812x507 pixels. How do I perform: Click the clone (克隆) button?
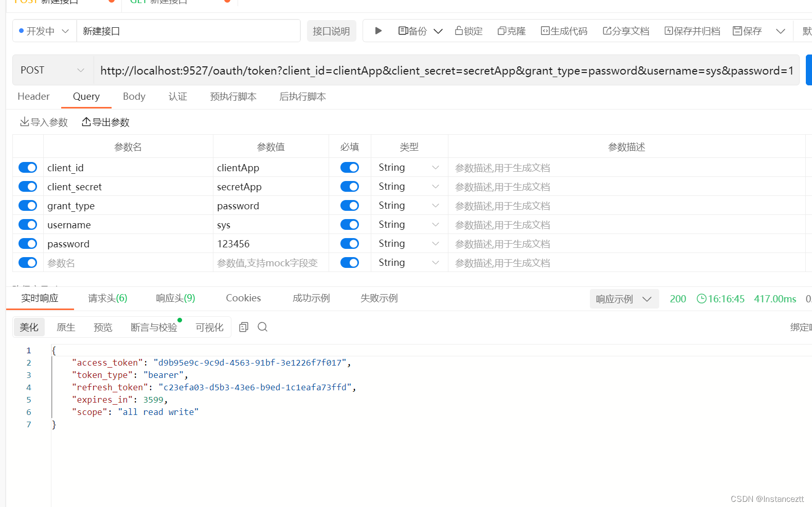[x=511, y=31]
